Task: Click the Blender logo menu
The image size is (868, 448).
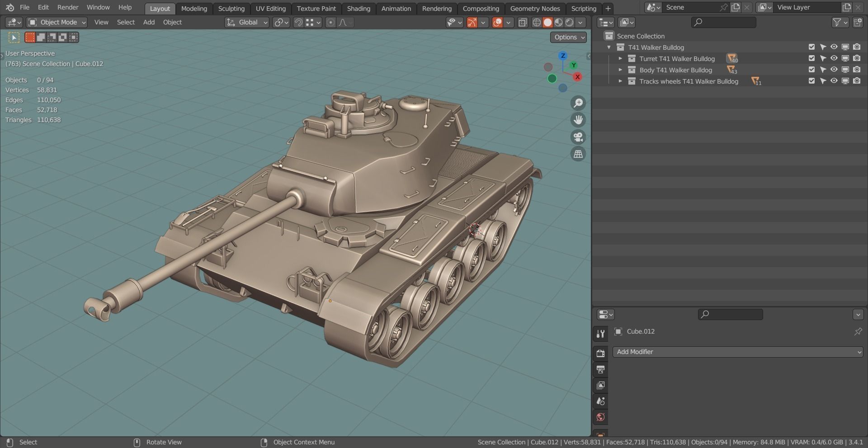Action: click(10, 8)
